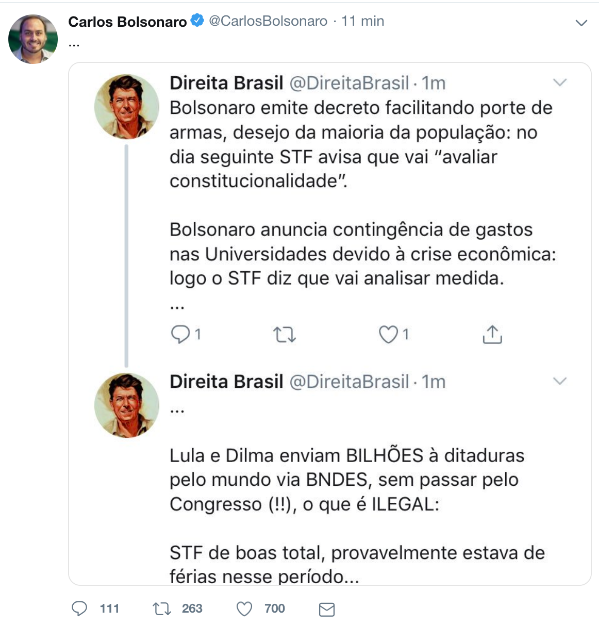Click Direita Brasil name in first tweet
Screen dimensions: 605x640
click(x=225, y=82)
